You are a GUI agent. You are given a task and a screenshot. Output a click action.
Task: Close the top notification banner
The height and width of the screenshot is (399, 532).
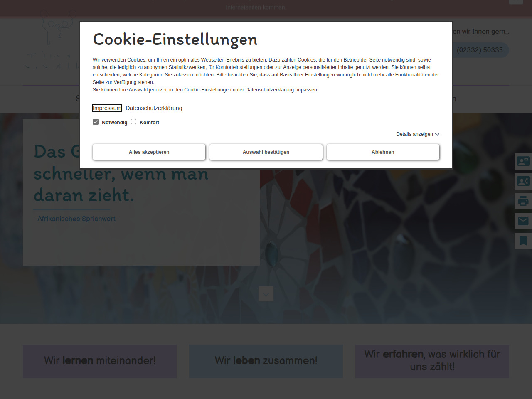coord(516,2)
